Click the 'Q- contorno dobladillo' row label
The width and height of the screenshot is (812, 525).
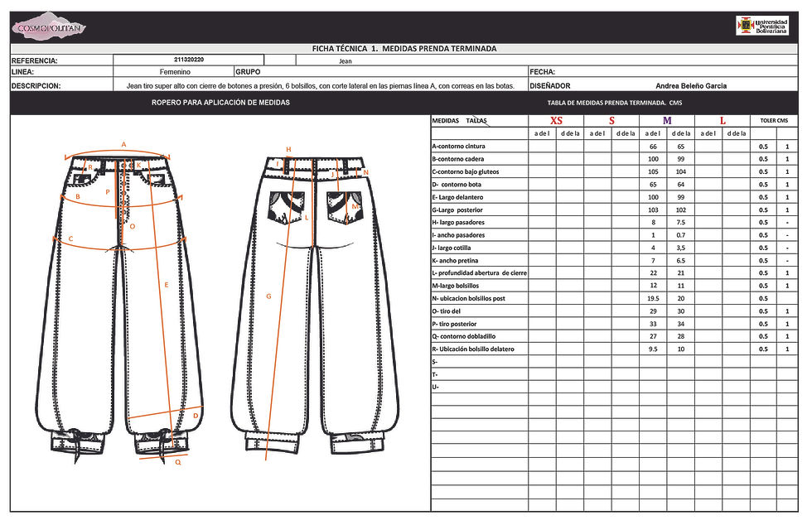[x=463, y=336]
